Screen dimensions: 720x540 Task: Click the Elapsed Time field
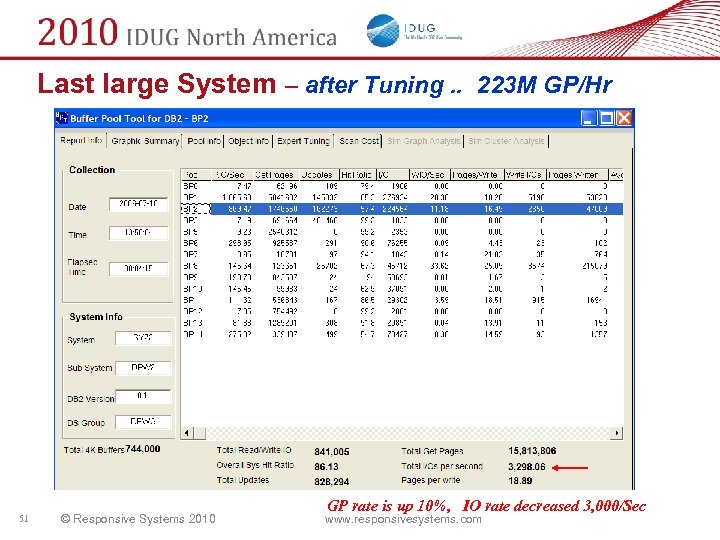pyautogui.click(x=139, y=269)
